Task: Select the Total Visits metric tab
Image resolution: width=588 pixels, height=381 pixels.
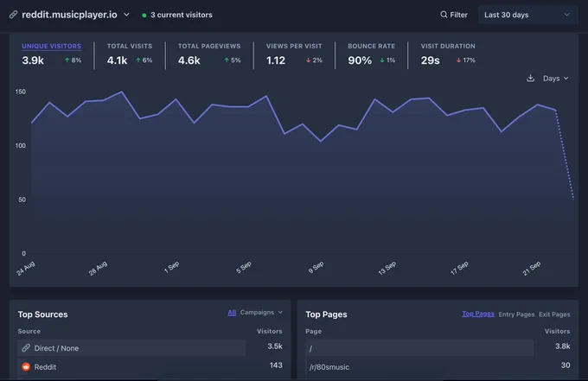Action: coord(130,46)
